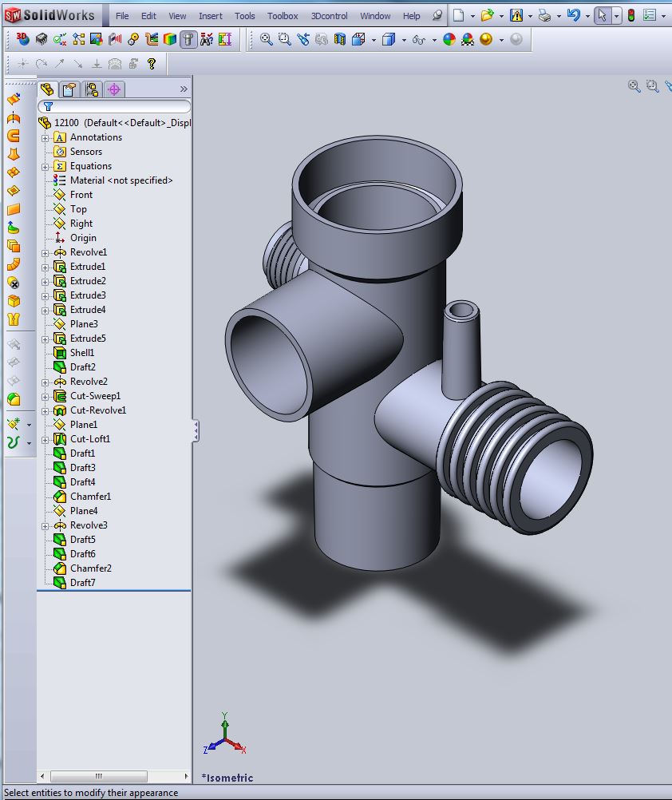Switch to the PropertyManager tab
This screenshot has height=800, width=672.
pos(69,89)
